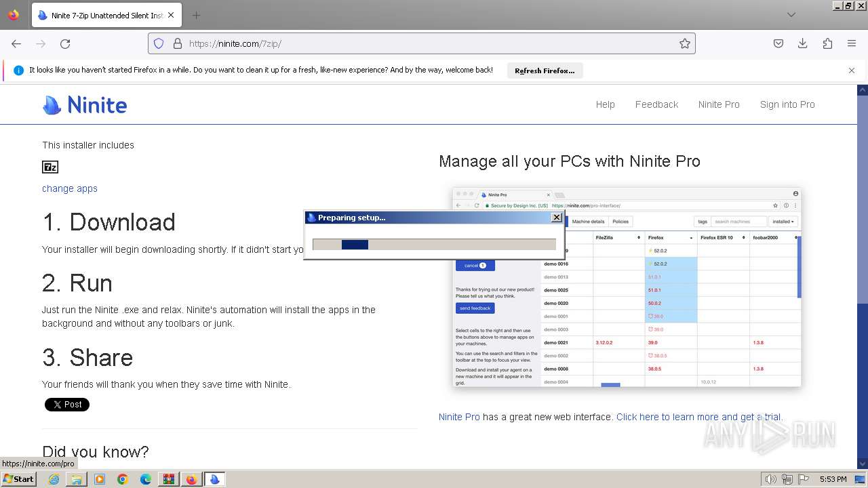Launch Internet Explorer from taskbar
This screenshot has width=868, height=488.
click(54, 479)
